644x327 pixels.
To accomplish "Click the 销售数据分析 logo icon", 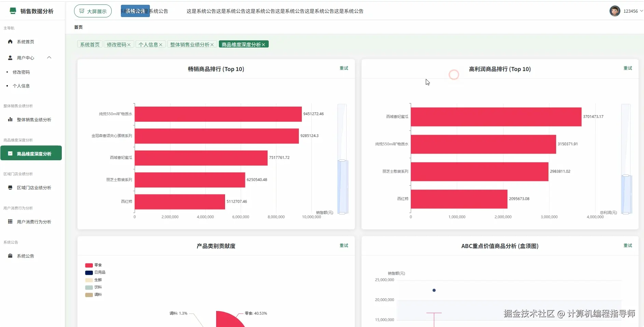I will [13, 11].
